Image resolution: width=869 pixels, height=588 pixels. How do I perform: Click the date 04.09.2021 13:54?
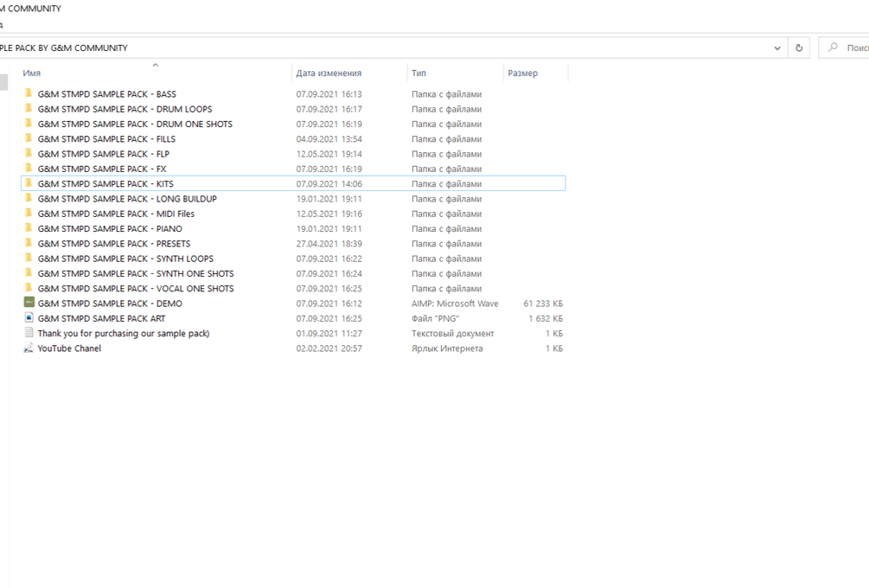click(329, 139)
